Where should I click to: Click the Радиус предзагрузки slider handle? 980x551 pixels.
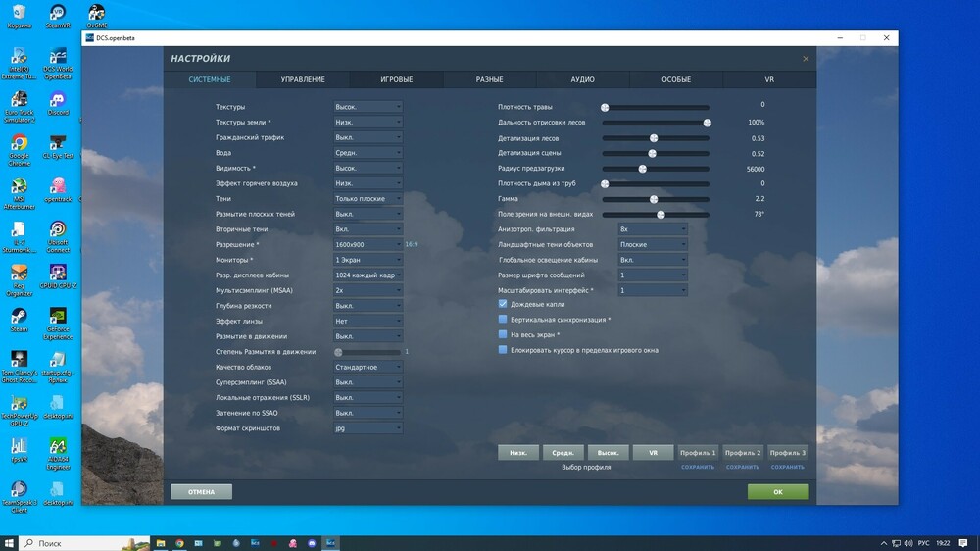point(643,169)
